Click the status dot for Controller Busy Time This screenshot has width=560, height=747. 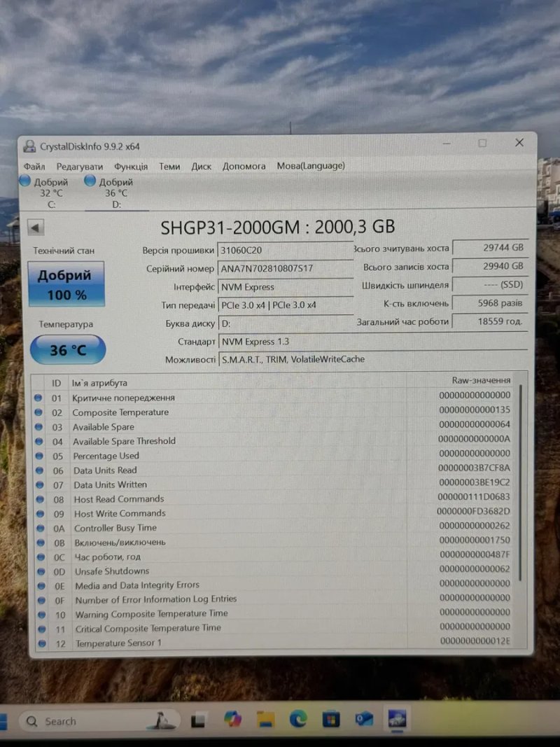pos(41,529)
